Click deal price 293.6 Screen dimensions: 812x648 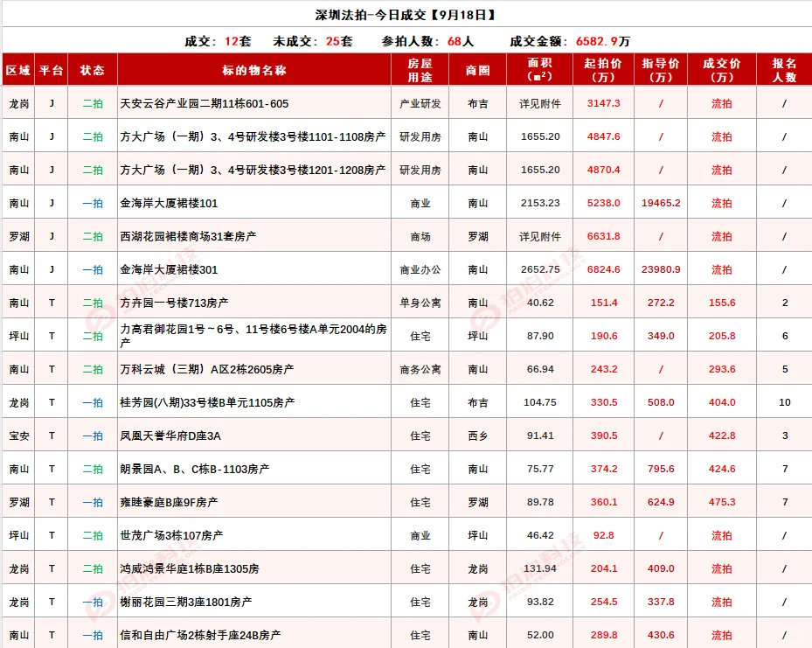click(722, 369)
